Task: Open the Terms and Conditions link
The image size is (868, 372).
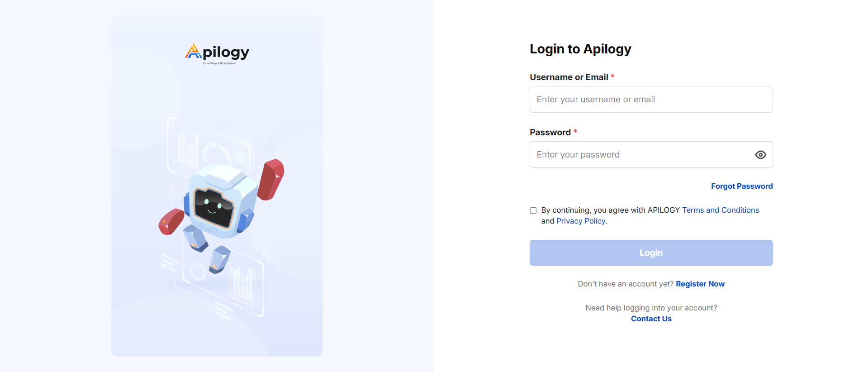Action: (720, 210)
